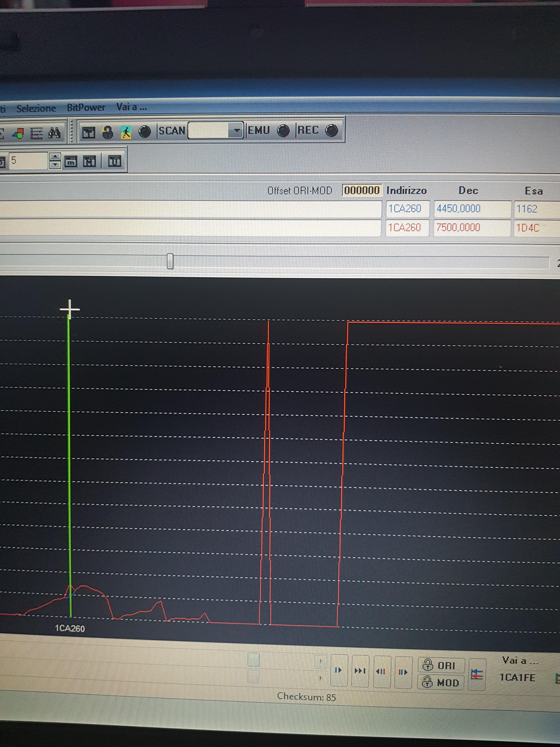Toggle the EMU round button

click(x=283, y=131)
